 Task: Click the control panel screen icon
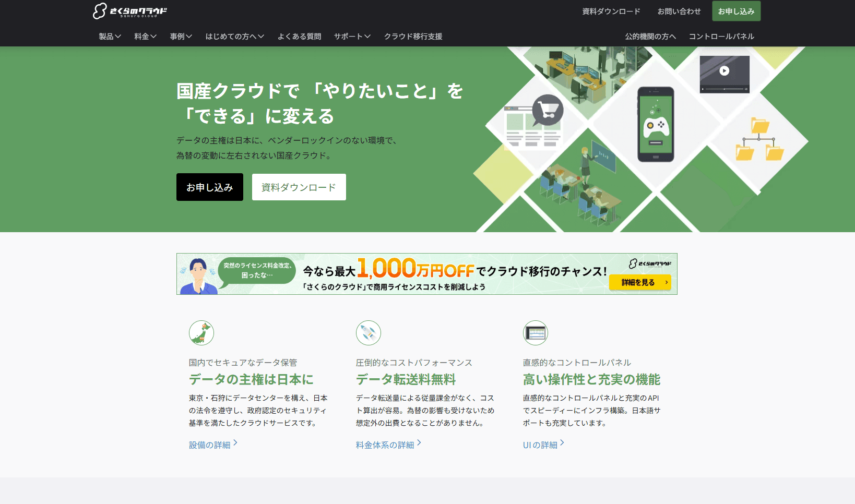coord(536,333)
